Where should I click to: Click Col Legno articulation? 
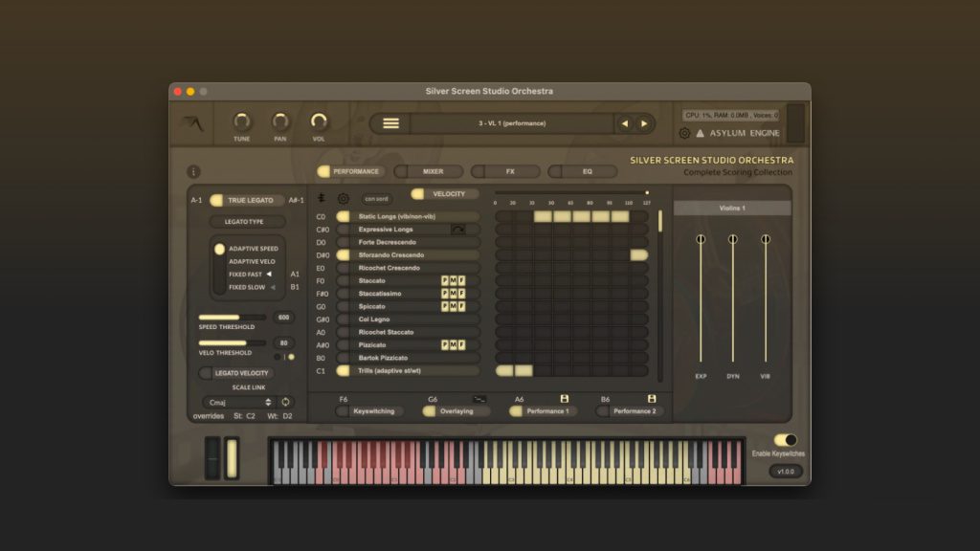pos(409,320)
